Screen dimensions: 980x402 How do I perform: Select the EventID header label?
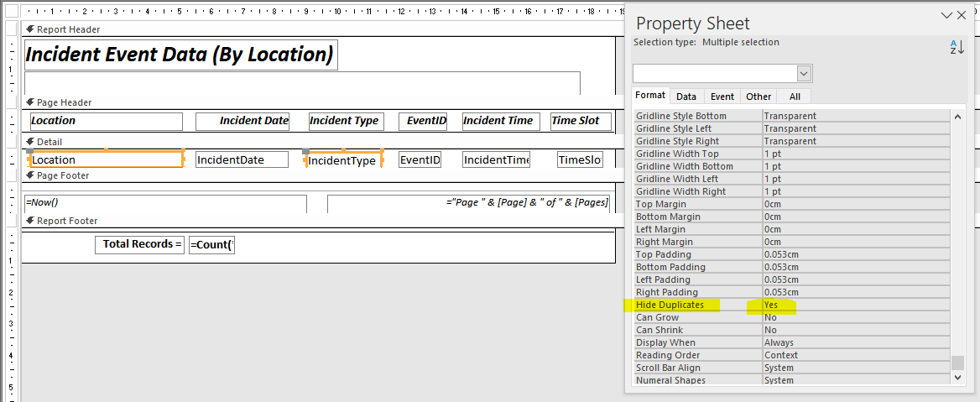click(423, 122)
